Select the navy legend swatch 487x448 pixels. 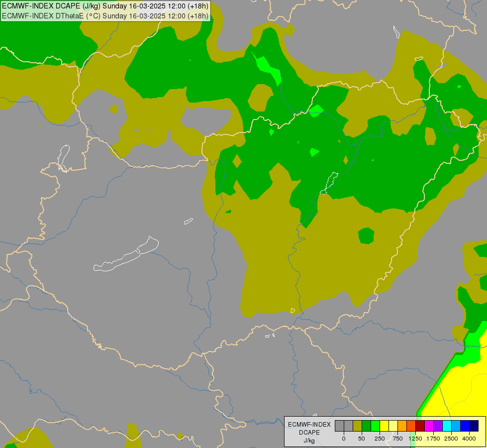474,426
